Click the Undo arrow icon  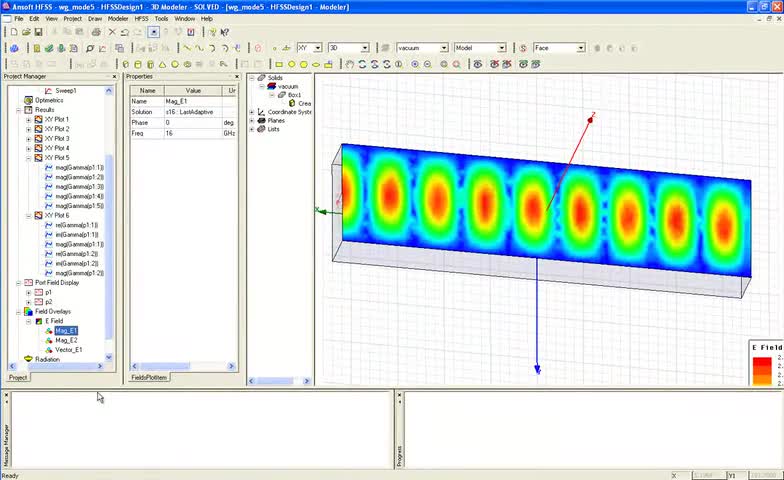pos(124,32)
